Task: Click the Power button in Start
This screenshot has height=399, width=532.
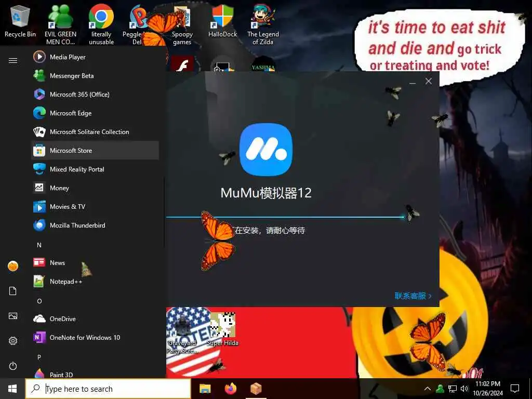Action: coord(13,366)
